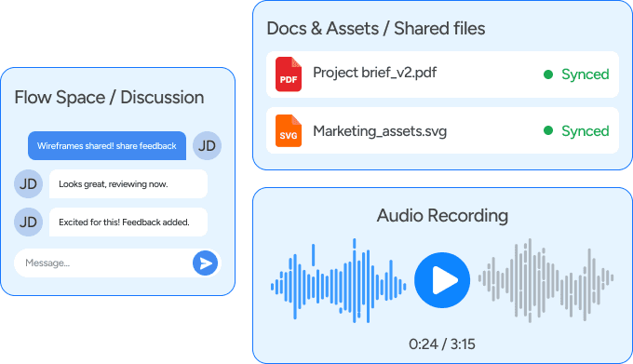Viewport: 633px width, 364px height.
Task: Click JD avatar beside Excited for this message
Action: 28,222
